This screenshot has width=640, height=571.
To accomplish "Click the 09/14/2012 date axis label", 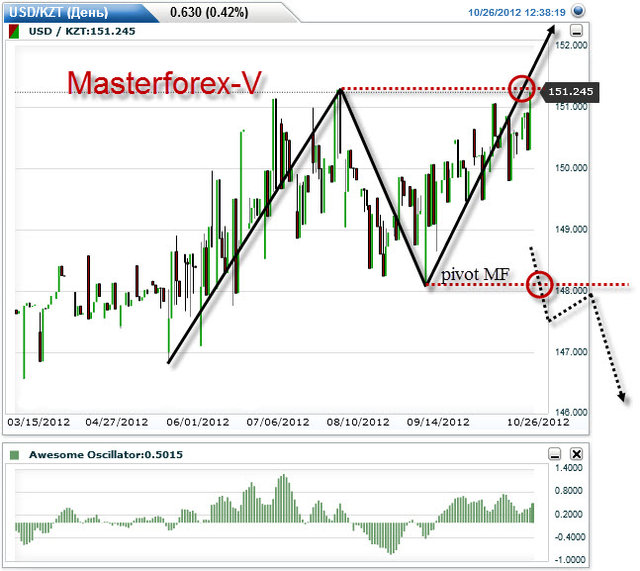I will [438, 422].
